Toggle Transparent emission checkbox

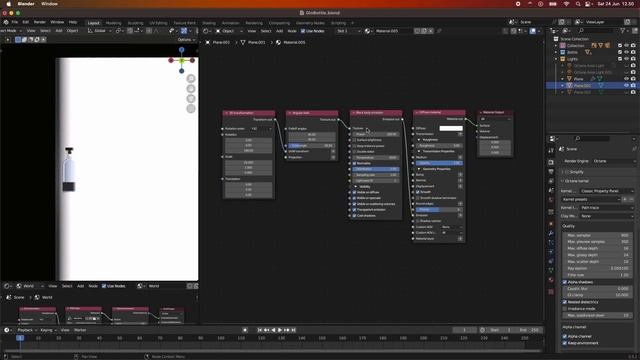(x=354, y=210)
